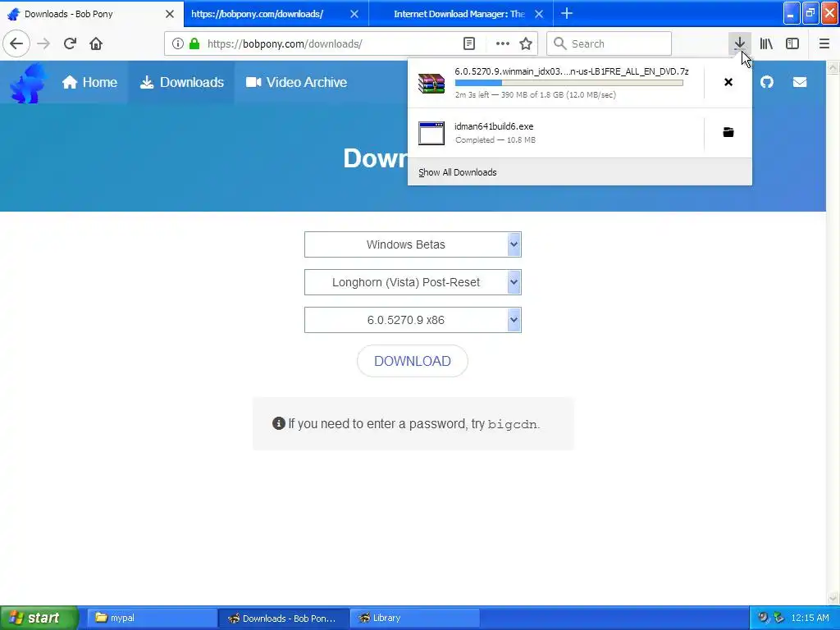Open a new tab with plus button
This screenshot has width=840, height=630.
(x=567, y=13)
